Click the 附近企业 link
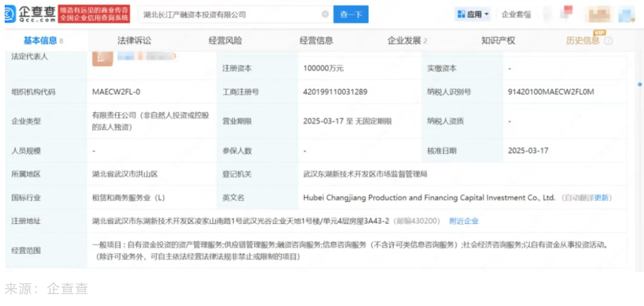644x306 pixels. [x=464, y=221]
